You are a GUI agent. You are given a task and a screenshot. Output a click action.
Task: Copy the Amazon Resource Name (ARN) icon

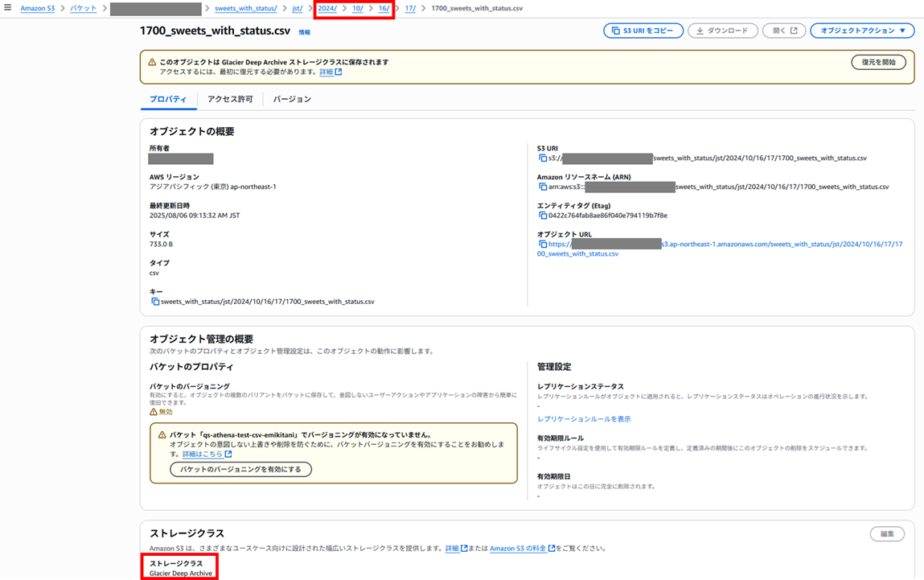point(543,187)
